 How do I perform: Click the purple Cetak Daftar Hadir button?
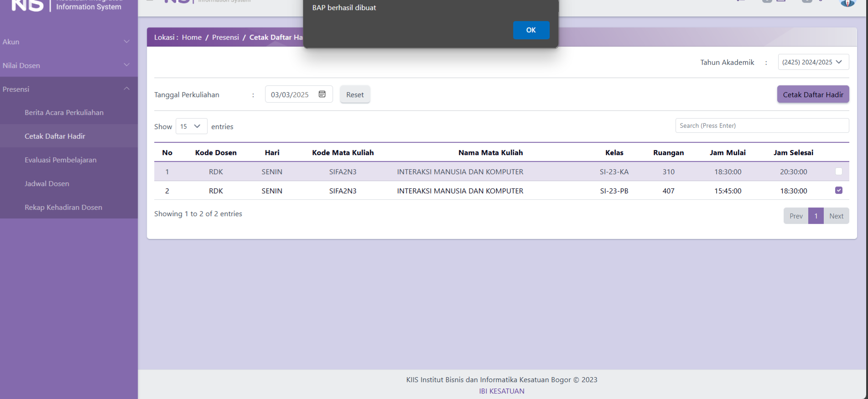[812, 95]
